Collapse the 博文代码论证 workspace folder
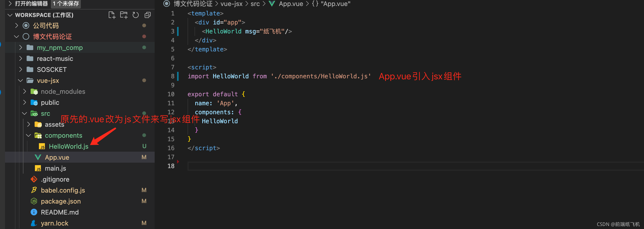 (52, 36)
